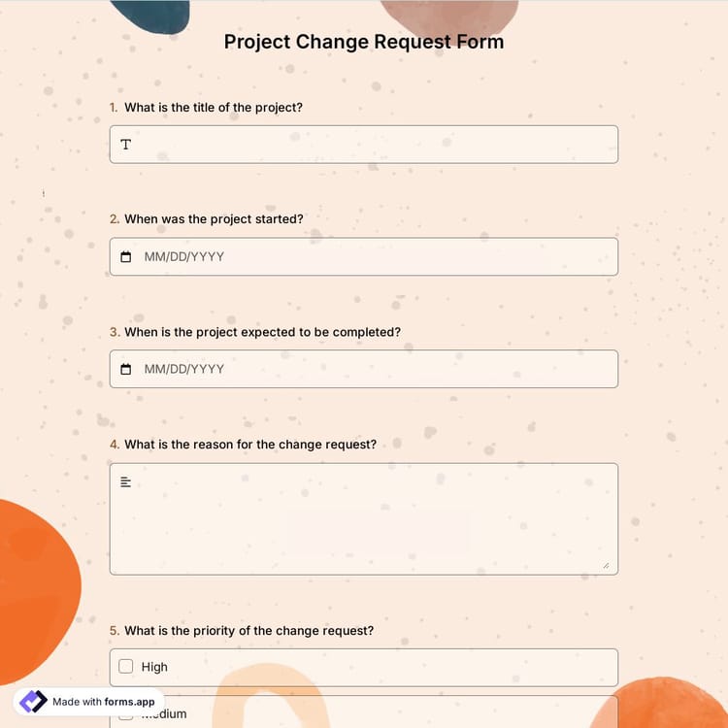Click inside the change request reason textarea

tap(364, 519)
